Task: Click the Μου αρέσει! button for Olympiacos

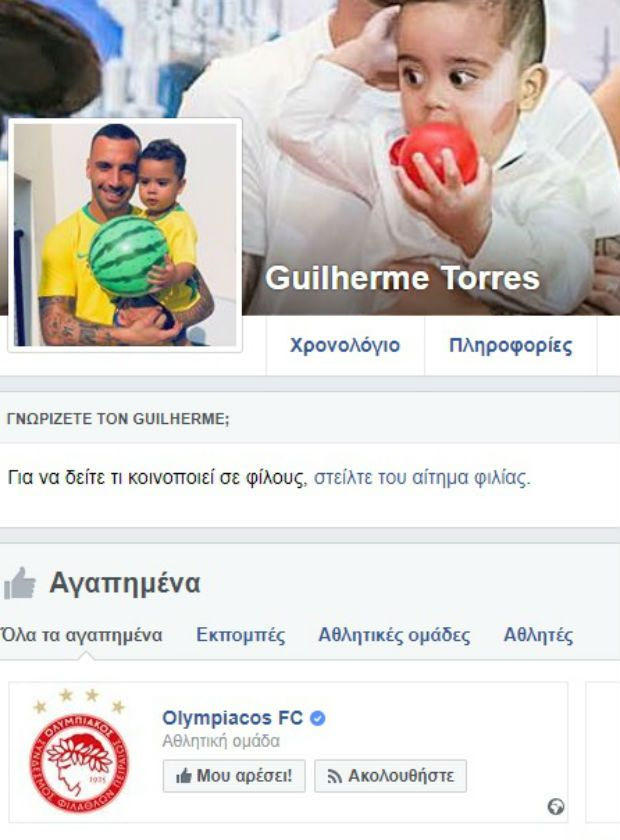Action: click(234, 776)
